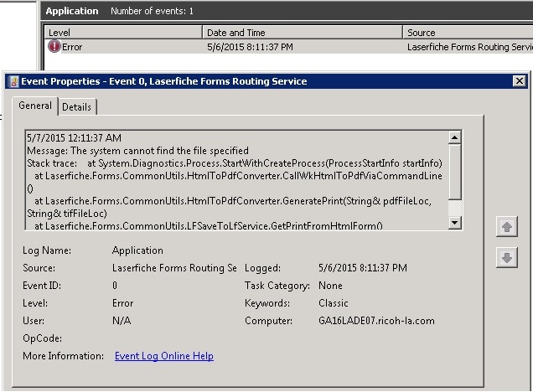Switch to the General tab
Image resolution: width=533 pixels, height=392 pixels.
35,106
